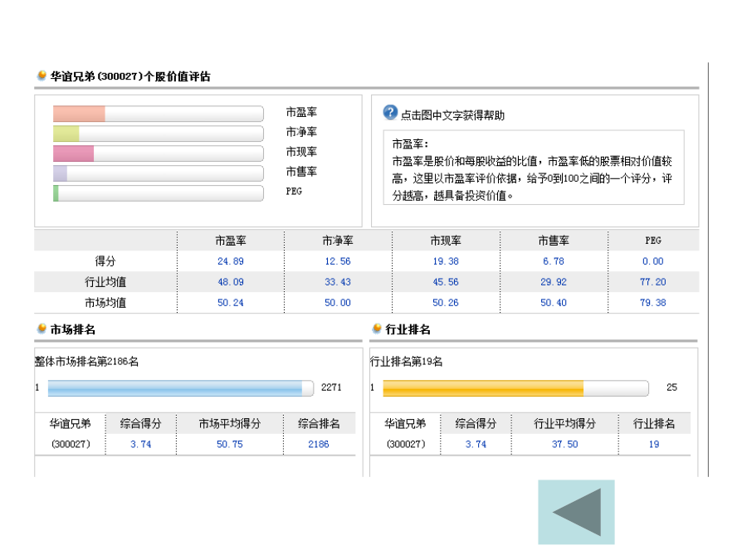Click the 24.89 市盈率 score value
Viewport: 747px width, 560px height.
231,261
